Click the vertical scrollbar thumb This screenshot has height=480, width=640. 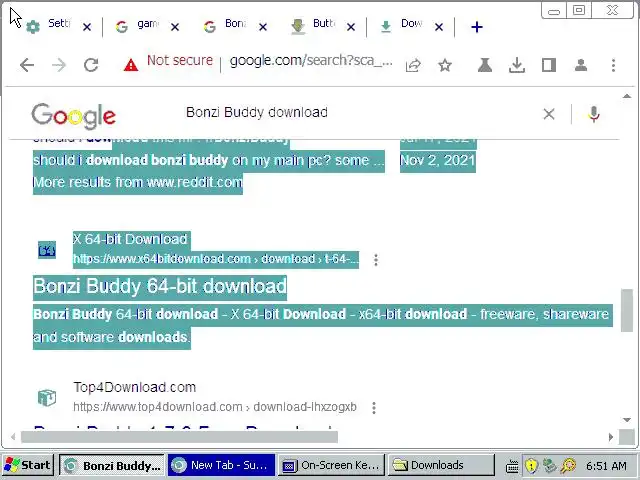coord(627,310)
